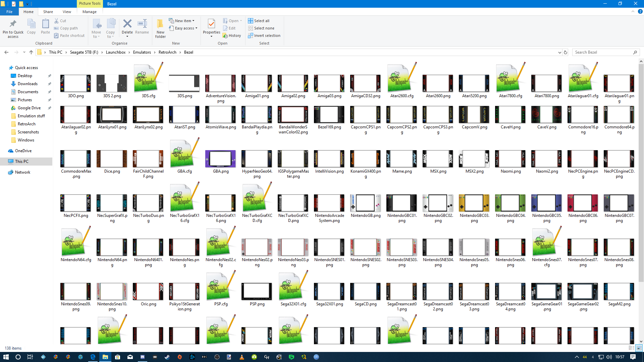This screenshot has width=644, height=362.
Task: Open the Action Center notifications
Action: [633, 357]
